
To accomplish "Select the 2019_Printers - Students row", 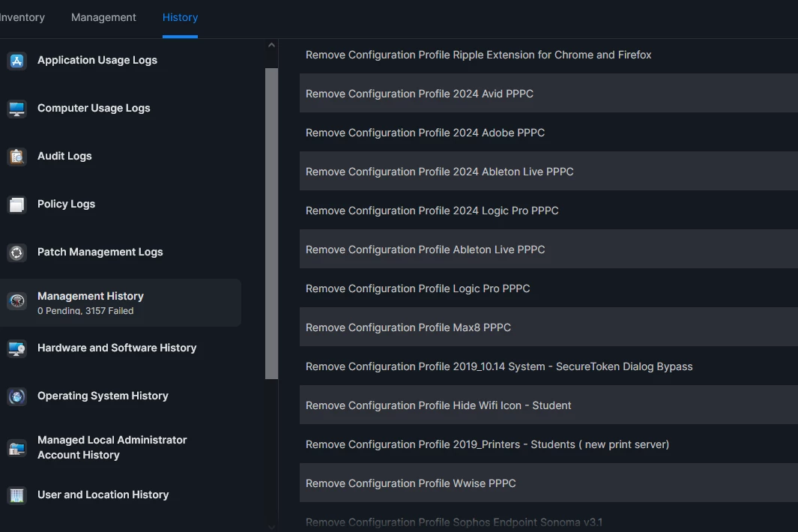I will coord(548,444).
